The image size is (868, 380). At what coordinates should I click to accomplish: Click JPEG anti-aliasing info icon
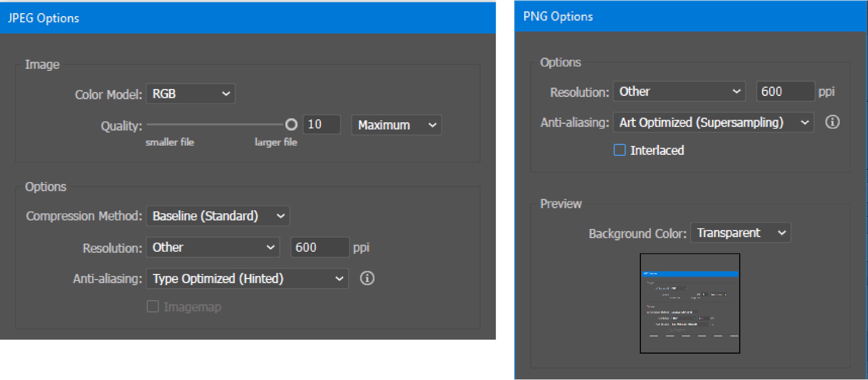[x=367, y=278]
